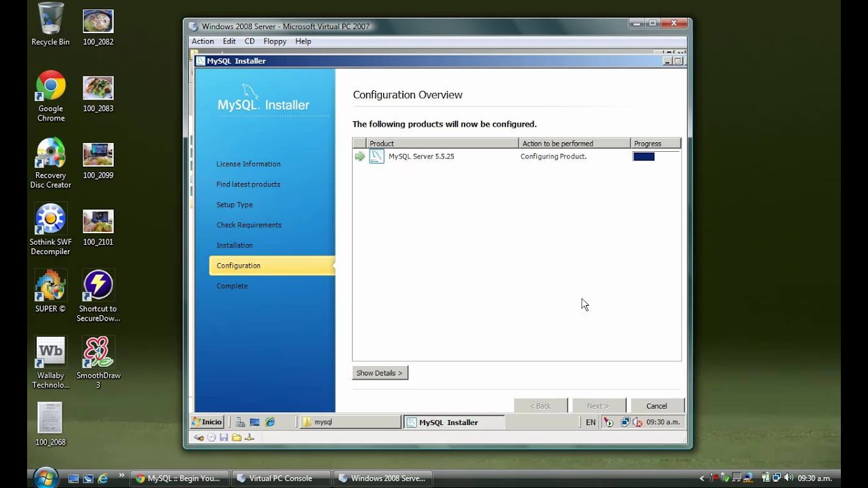868x488 pixels.
Task: Expand hidden host system tray icons arrow
Action: click(702, 479)
